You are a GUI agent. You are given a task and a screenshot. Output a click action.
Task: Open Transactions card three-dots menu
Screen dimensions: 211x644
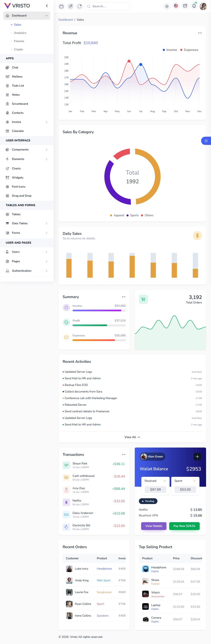(123, 455)
